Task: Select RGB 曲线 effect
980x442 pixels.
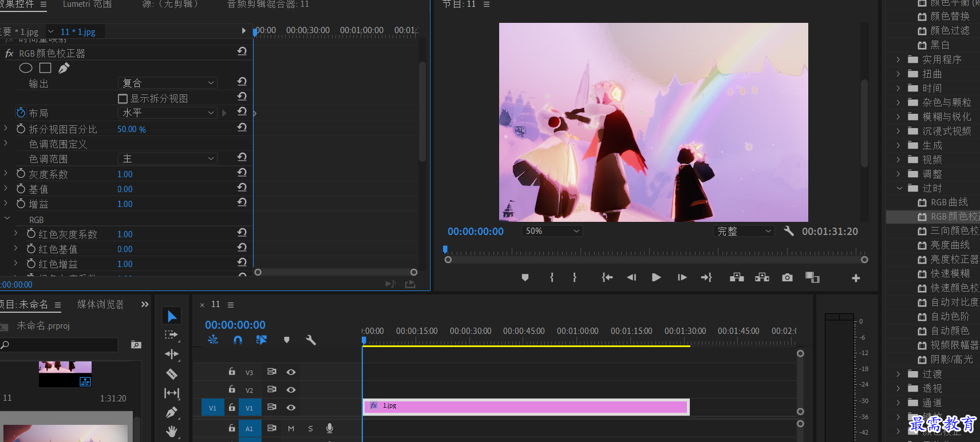Action: click(x=949, y=202)
